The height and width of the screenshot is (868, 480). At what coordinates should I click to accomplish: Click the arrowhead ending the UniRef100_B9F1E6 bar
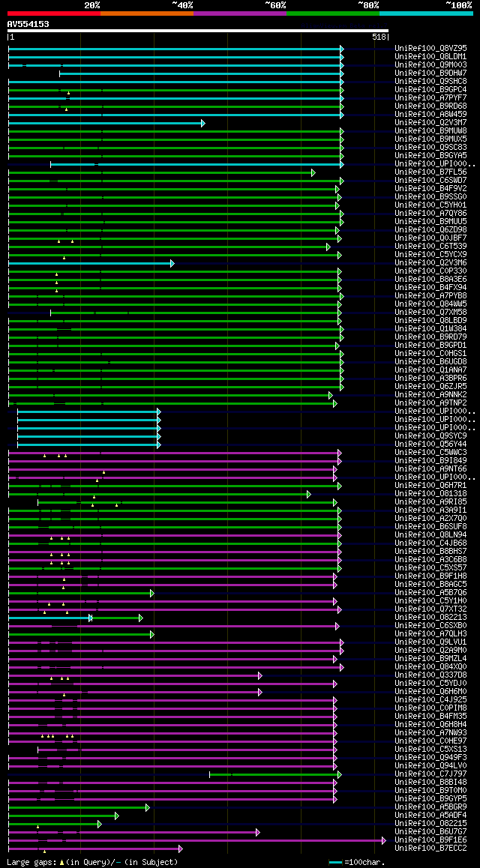coord(384,841)
